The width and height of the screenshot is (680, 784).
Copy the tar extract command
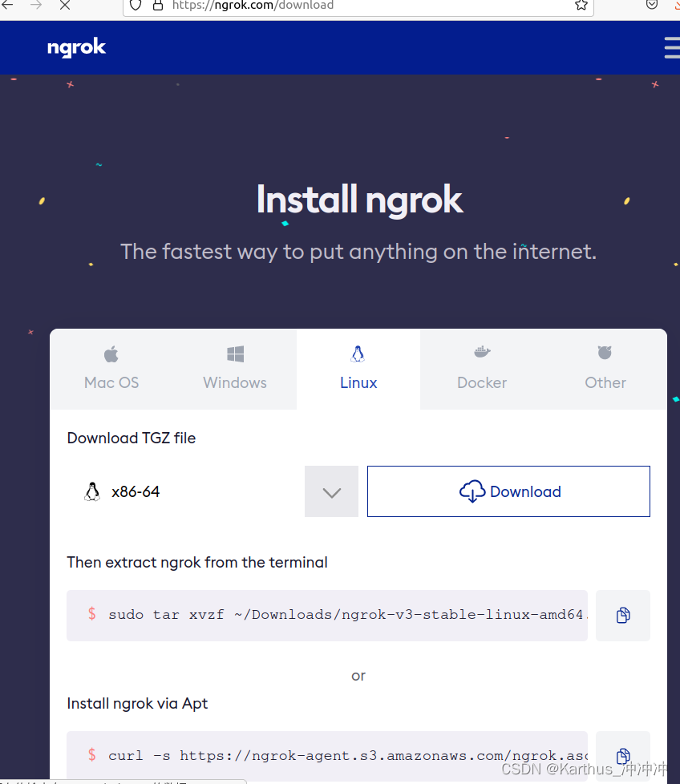tap(623, 615)
